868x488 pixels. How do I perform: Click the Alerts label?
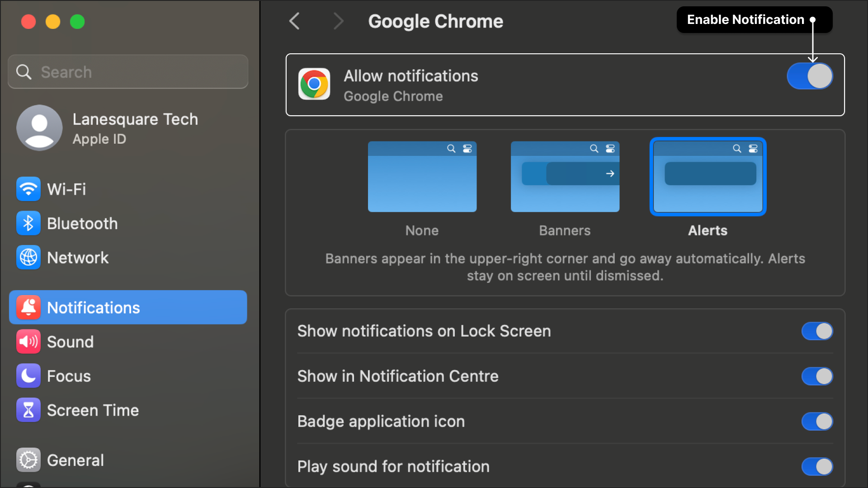tap(708, 230)
